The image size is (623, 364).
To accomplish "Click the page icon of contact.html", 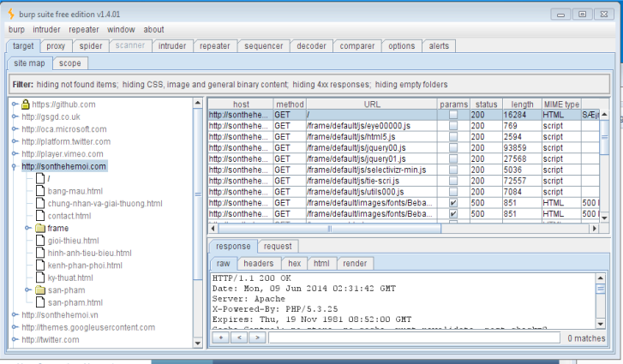I will tap(40, 216).
